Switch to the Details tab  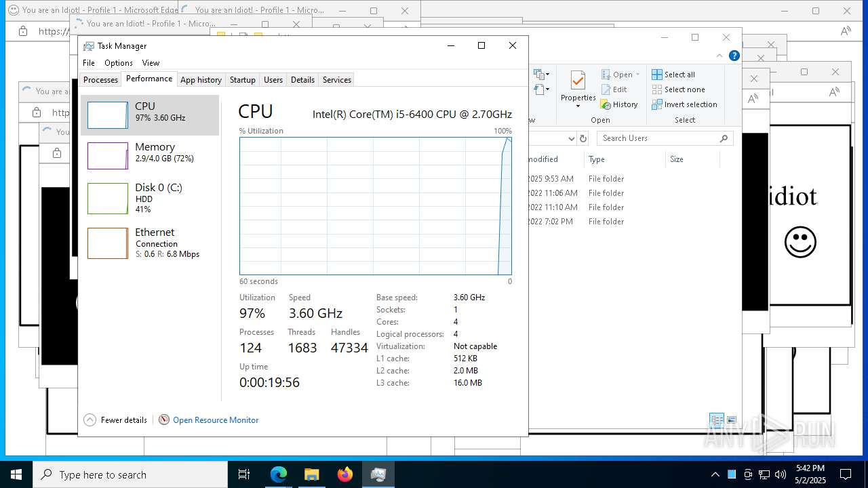pos(302,80)
